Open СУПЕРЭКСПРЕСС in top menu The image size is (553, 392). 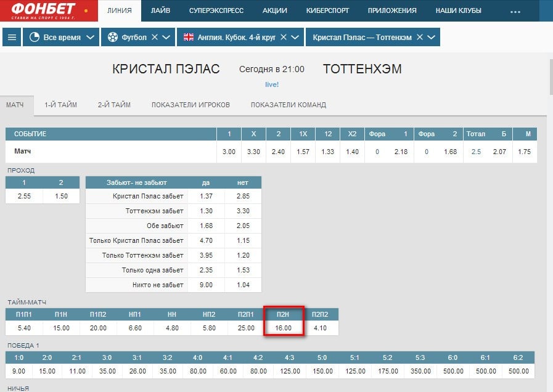(x=216, y=10)
